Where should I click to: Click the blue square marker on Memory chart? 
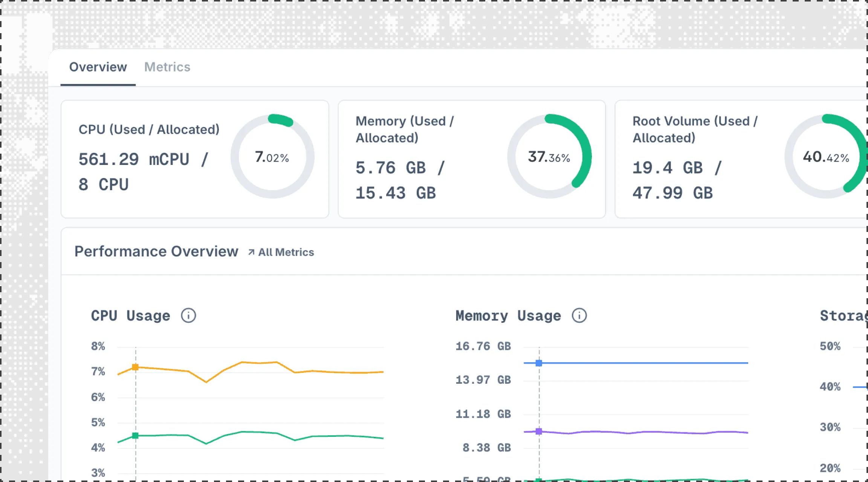click(x=539, y=363)
